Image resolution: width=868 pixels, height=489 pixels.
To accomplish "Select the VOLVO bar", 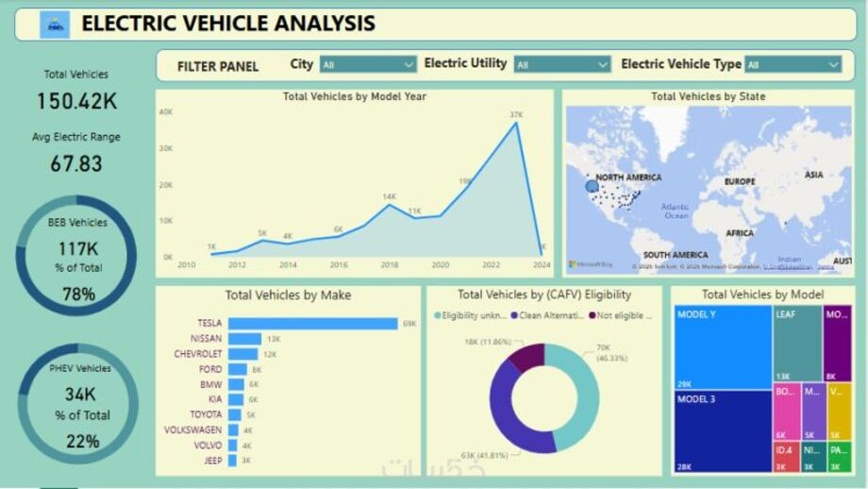I will pos(233,446).
